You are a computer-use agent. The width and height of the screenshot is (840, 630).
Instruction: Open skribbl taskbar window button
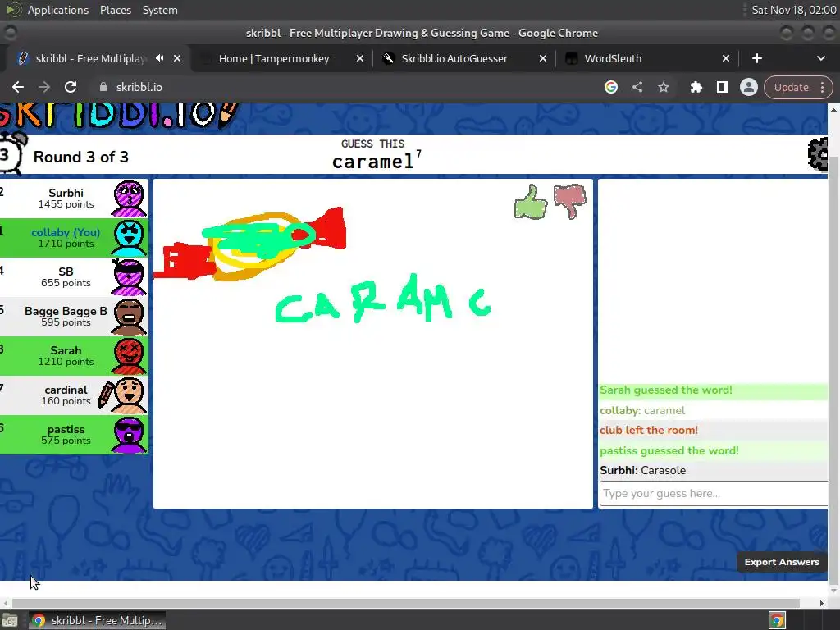click(97, 620)
